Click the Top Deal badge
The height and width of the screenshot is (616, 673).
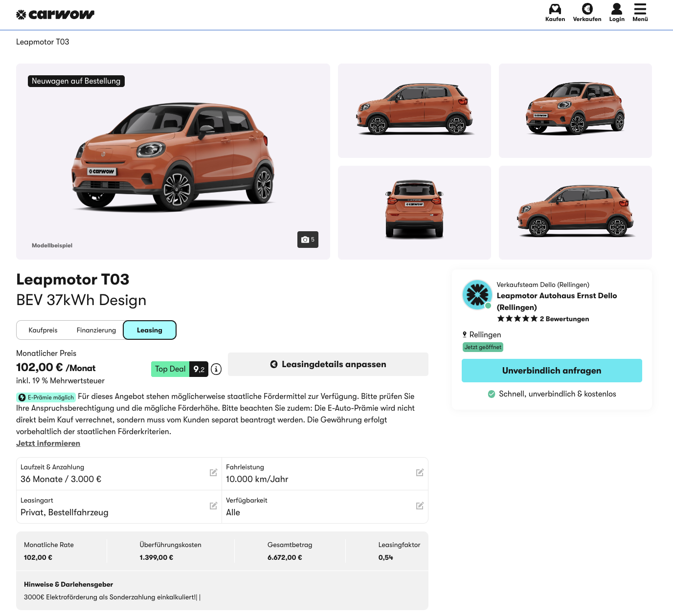[x=170, y=369]
